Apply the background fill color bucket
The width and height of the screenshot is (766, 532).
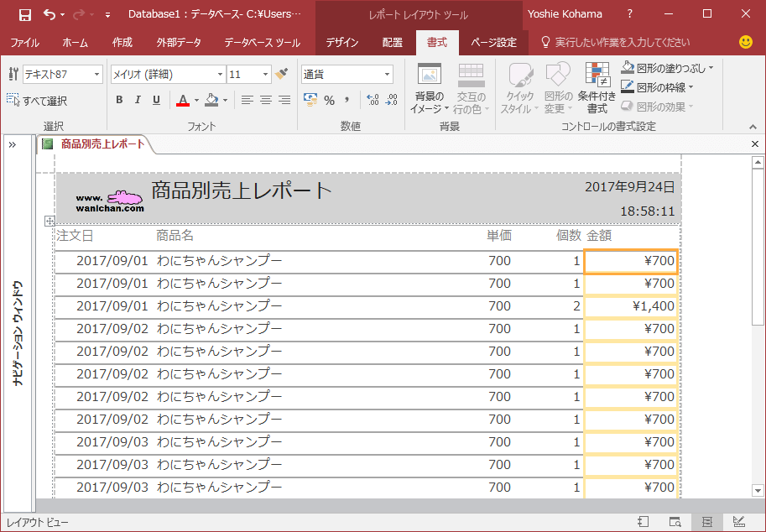click(211, 100)
